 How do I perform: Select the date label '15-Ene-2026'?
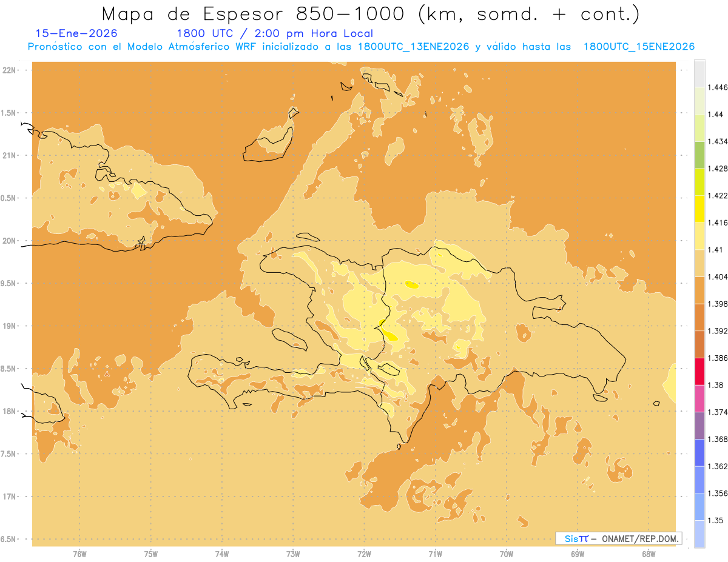76,33
